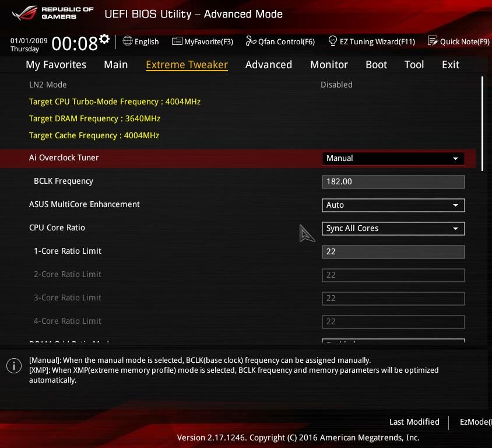The image size is (492, 448).
Task: Click Last Modified at the bottom
Action: tap(414, 422)
